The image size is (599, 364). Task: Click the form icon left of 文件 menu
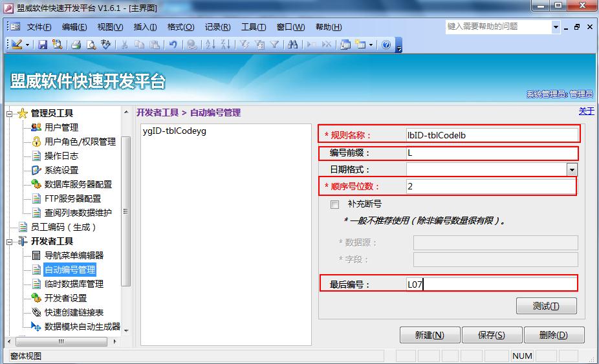click(16, 27)
